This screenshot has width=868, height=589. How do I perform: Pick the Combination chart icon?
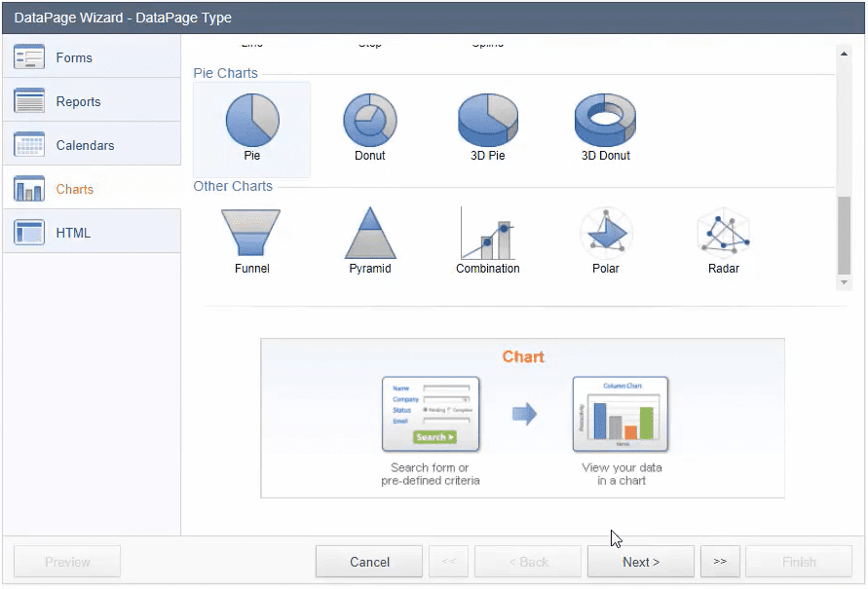[487, 234]
